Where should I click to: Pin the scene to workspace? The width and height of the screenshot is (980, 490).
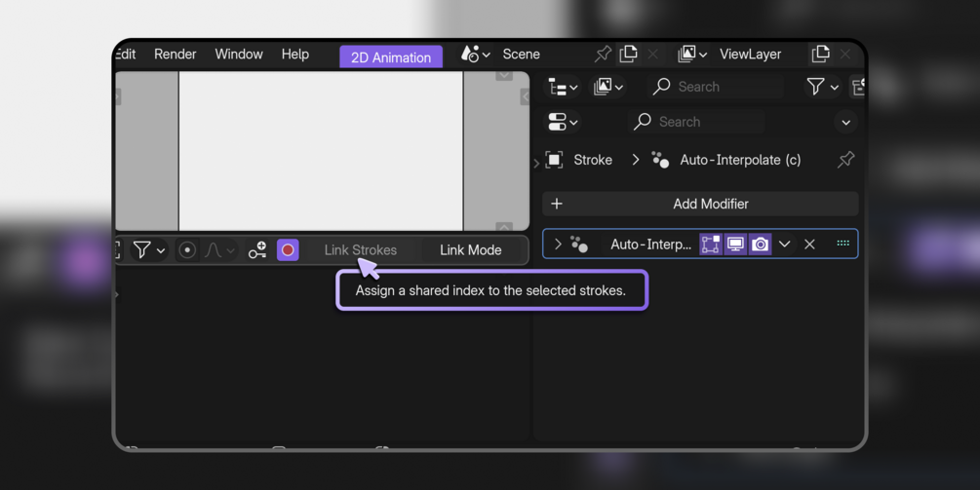coord(603,55)
